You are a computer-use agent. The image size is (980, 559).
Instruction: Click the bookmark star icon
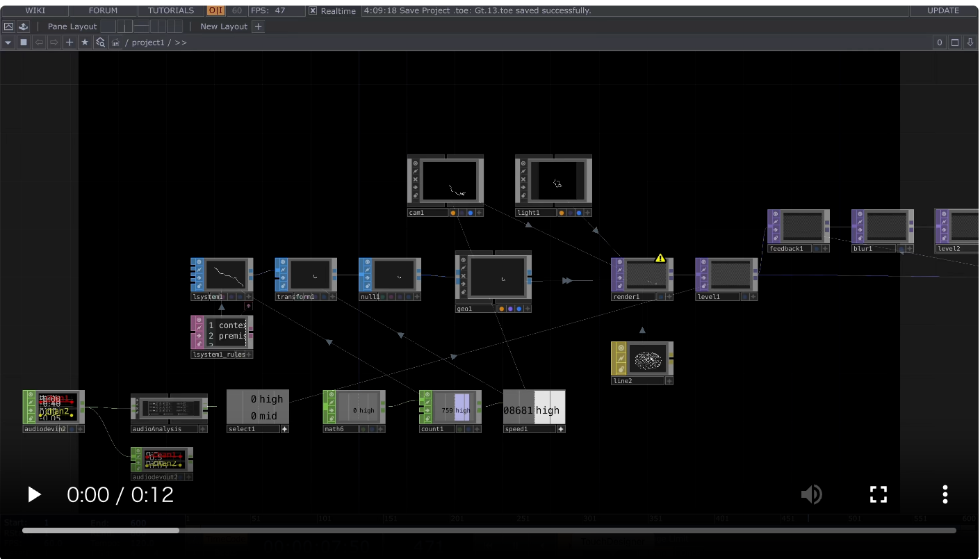click(x=85, y=42)
